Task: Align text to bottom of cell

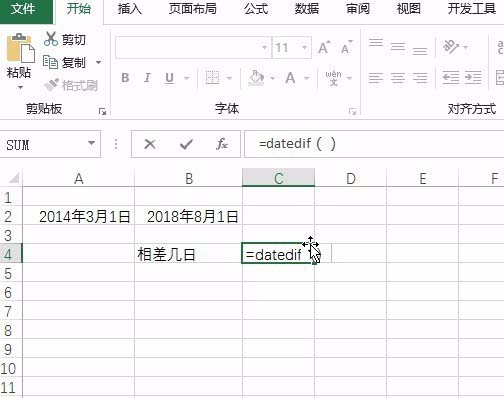Action: 420,51
